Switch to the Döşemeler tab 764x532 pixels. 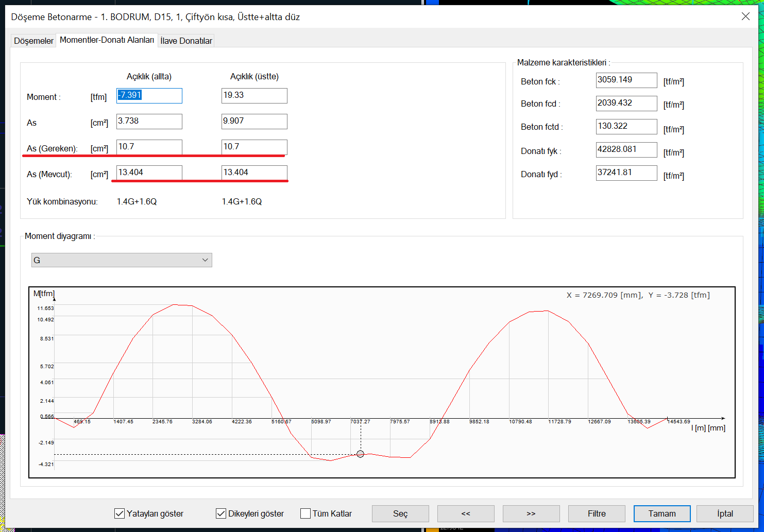tap(33, 41)
